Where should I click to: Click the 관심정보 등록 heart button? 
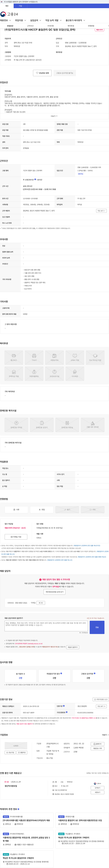click(42, 73)
